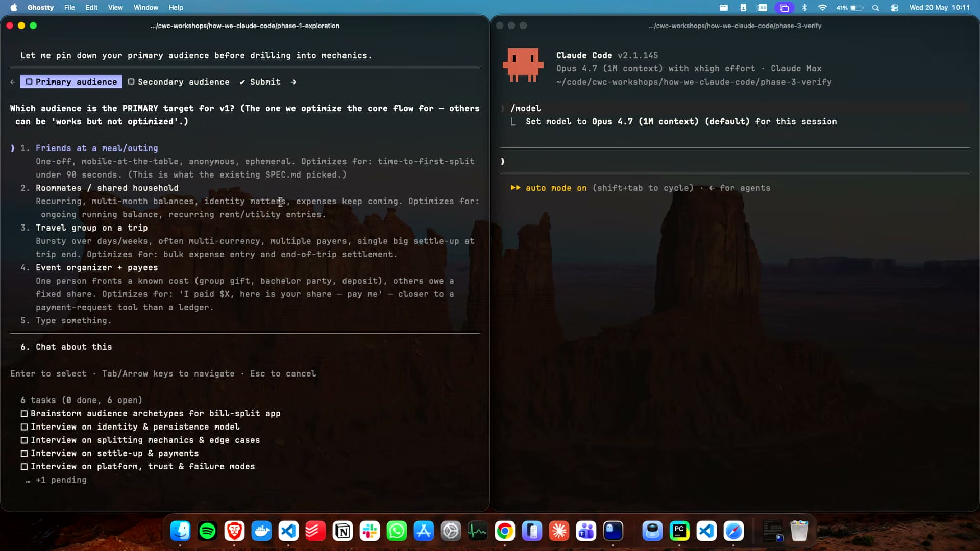Select the Submit step
Image resolution: width=980 pixels, height=551 pixels.
point(260,82)
